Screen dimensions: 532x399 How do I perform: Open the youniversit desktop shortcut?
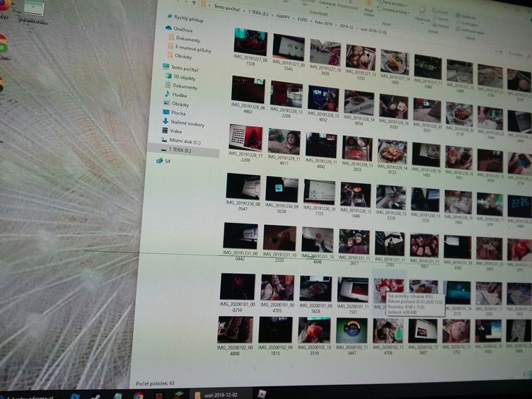pyautogui.click(x=33, y=13)
